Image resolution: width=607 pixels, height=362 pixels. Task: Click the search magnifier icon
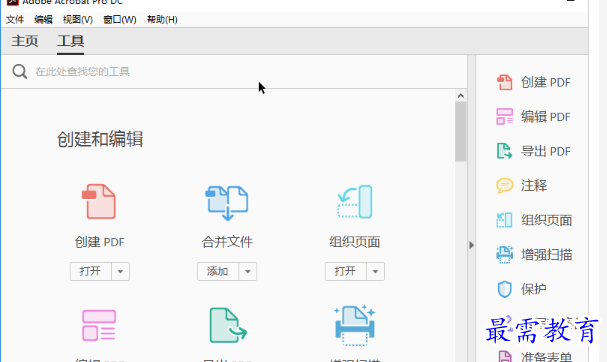click(19, 71)
